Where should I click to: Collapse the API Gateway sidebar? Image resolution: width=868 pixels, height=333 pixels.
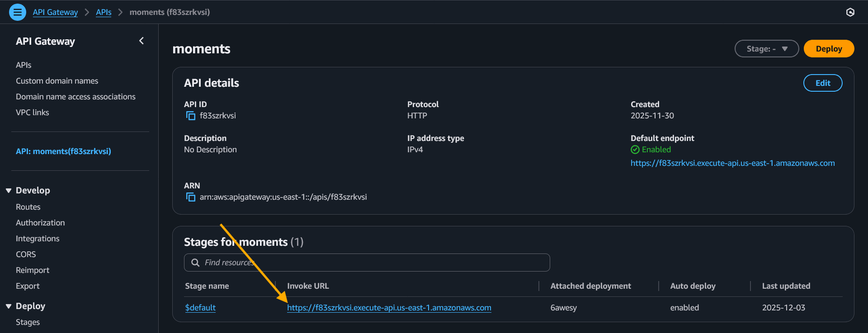pos(142,41)
